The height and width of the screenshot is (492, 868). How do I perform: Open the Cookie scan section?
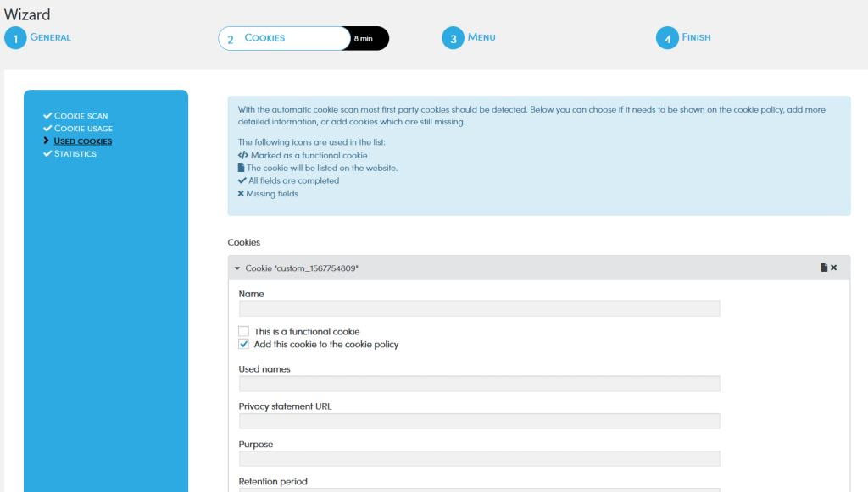point(81,115)
